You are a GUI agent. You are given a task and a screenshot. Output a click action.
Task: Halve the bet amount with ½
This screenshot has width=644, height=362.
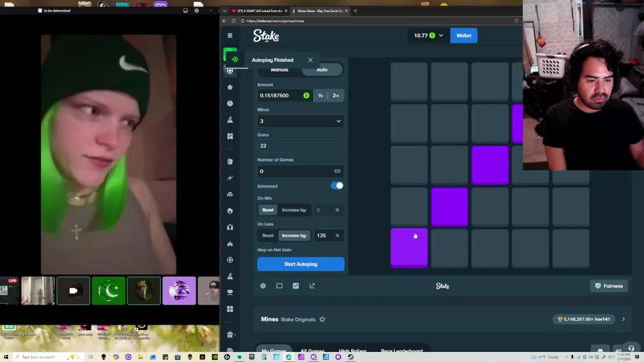tap(320, 96)
